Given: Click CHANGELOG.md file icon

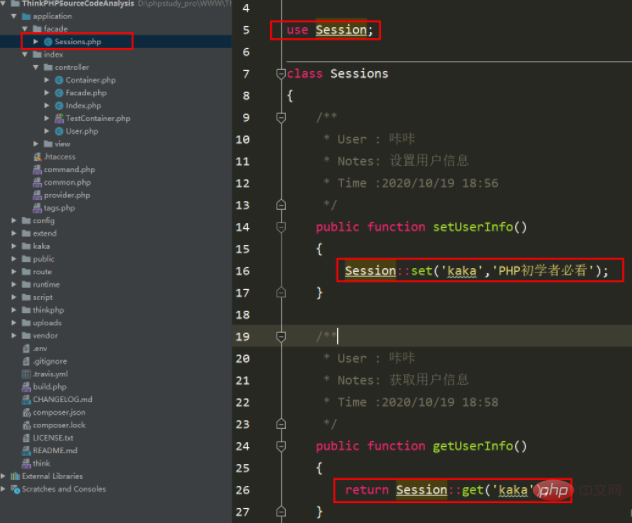Looking at the screenshot, I should click(27, 399).
